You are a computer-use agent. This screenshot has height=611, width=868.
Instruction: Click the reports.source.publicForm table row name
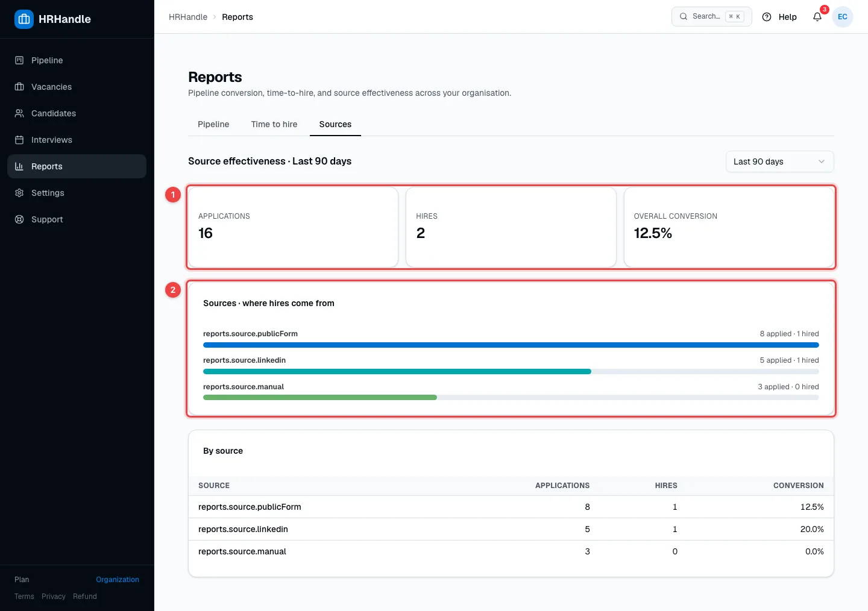tap(250, 507)
